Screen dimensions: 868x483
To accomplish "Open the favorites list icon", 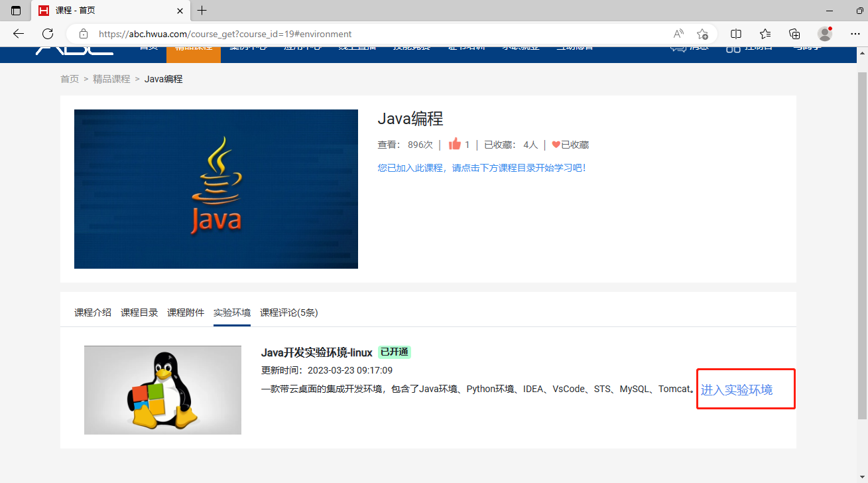I will pos(765,34).
